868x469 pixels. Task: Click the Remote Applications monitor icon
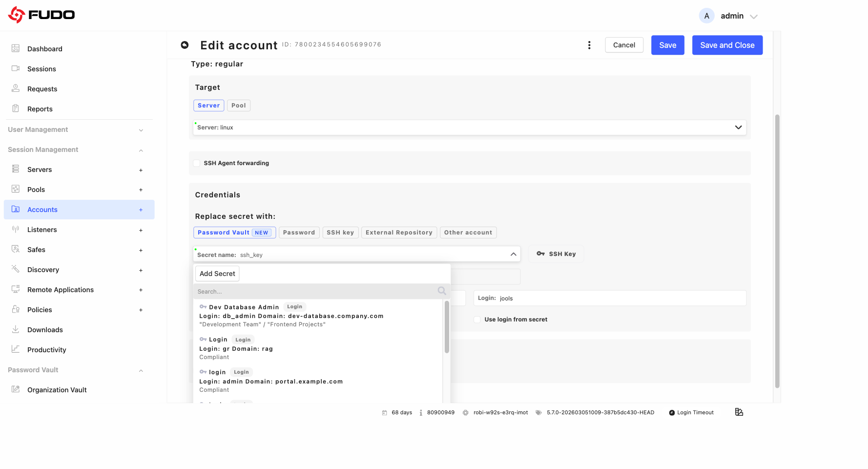tap(16, 289)
